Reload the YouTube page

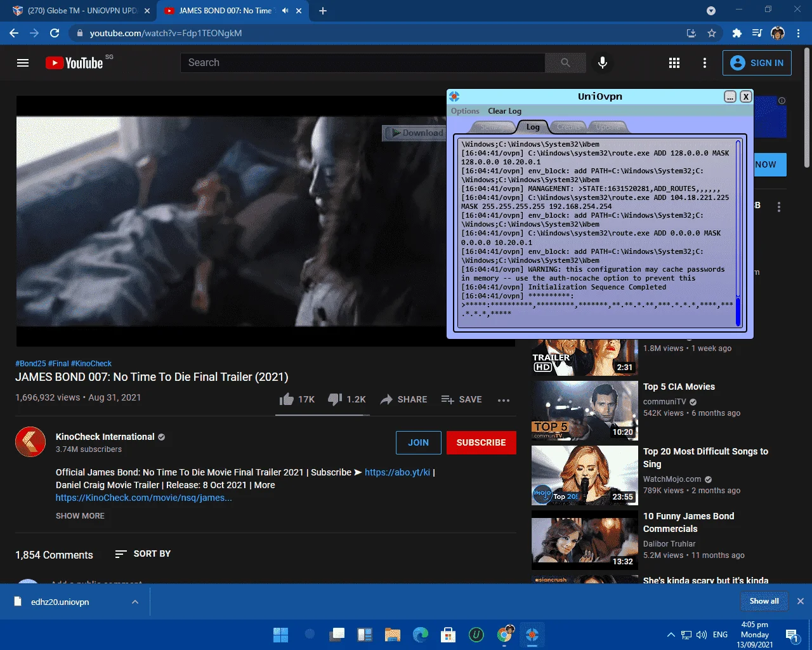tap(55, 33)
